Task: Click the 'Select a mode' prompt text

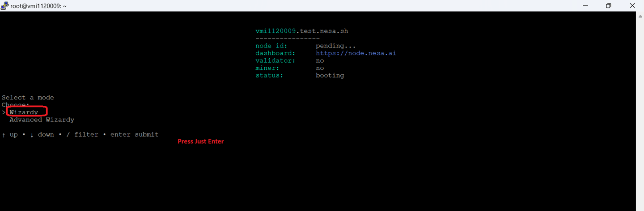Action: click(x=28, y=97)
